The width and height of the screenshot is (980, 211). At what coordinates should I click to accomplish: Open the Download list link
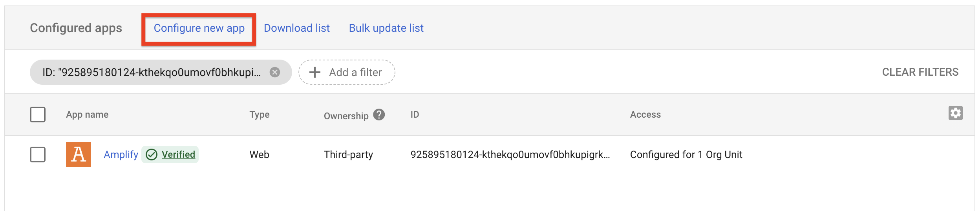click(296, 28)
